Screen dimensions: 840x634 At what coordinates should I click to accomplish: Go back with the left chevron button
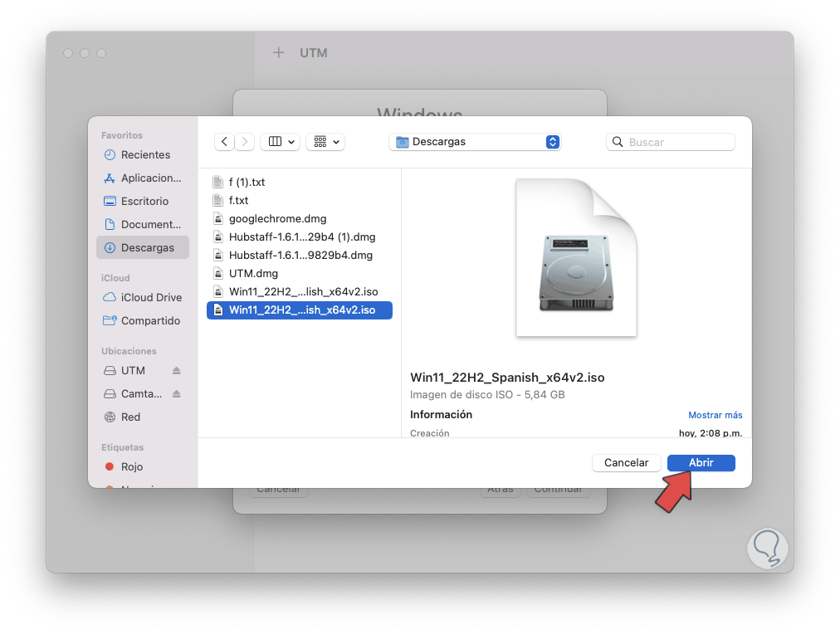pos(224,142)
